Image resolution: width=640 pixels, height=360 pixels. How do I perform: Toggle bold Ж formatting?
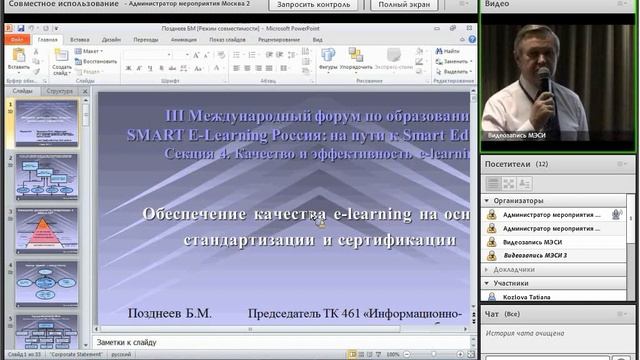[128, 68]
